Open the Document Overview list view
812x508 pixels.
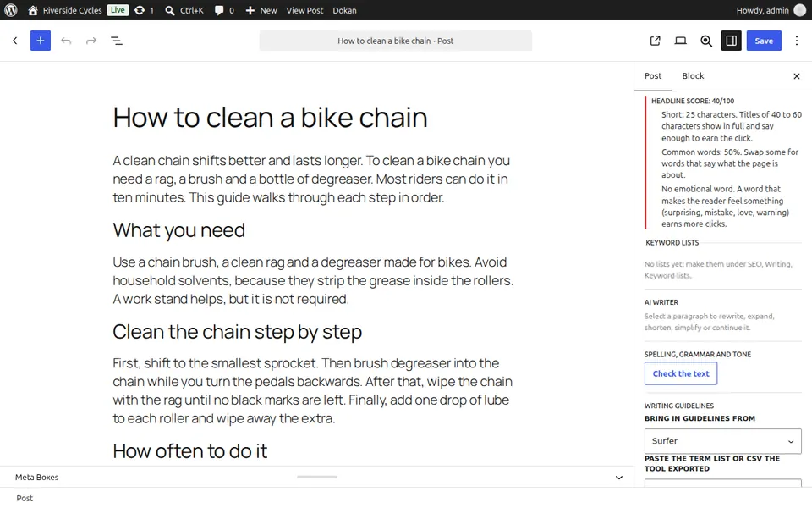117,41
